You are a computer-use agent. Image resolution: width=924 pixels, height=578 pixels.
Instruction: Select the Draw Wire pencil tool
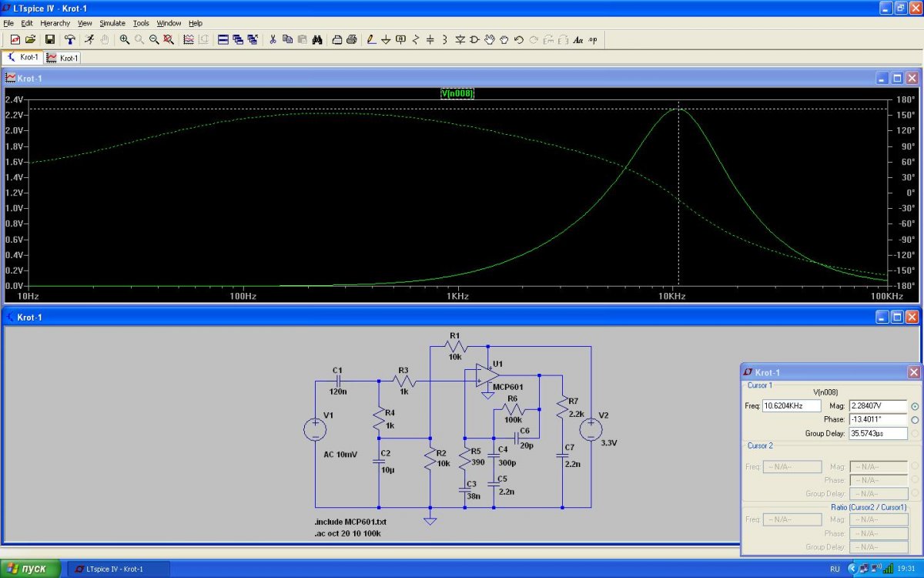[x=371, y=39]
